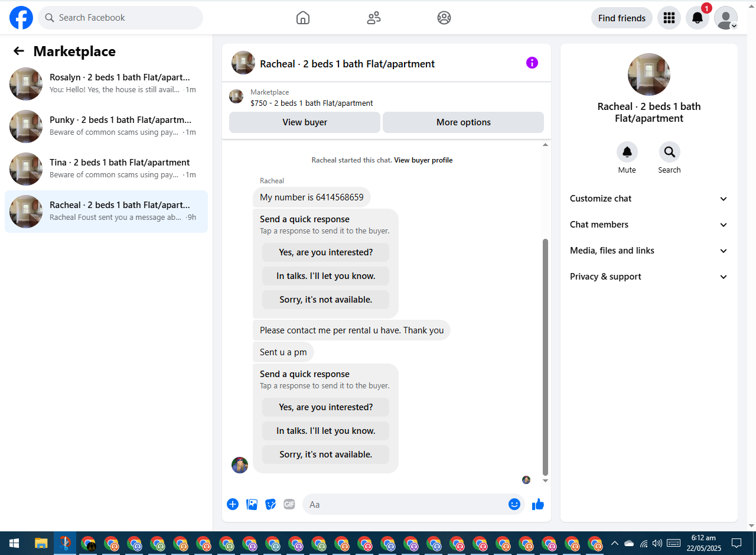Show hidden system tray icons
Viewport: 756px width, 555px height.
point(615,543)
